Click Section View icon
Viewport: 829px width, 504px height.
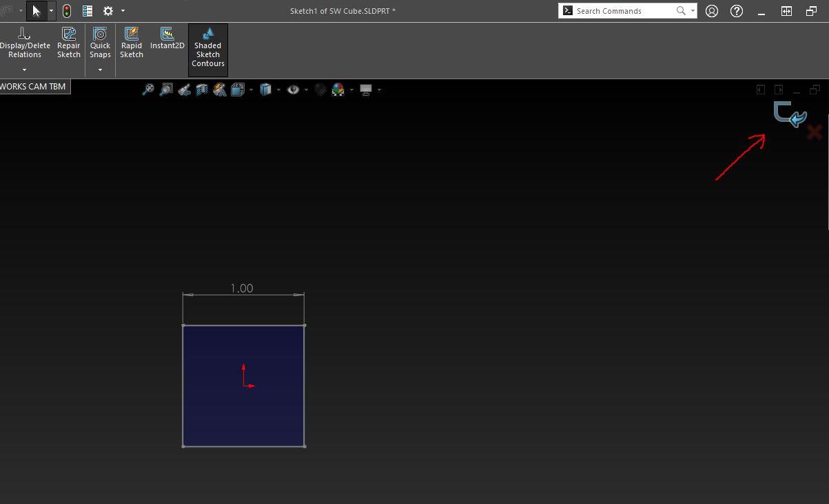click(x=202, y=90)
